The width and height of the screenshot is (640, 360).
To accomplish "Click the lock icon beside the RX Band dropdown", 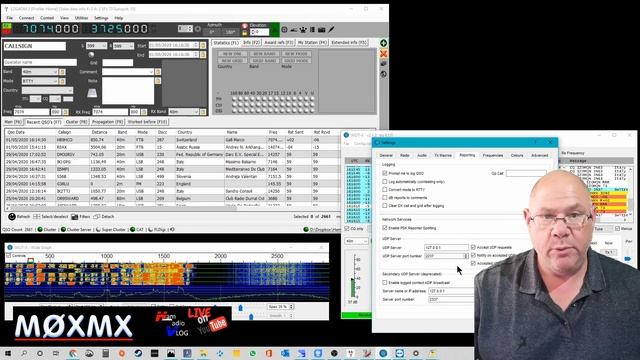I will pyautogui.click(x=203, y=111).
